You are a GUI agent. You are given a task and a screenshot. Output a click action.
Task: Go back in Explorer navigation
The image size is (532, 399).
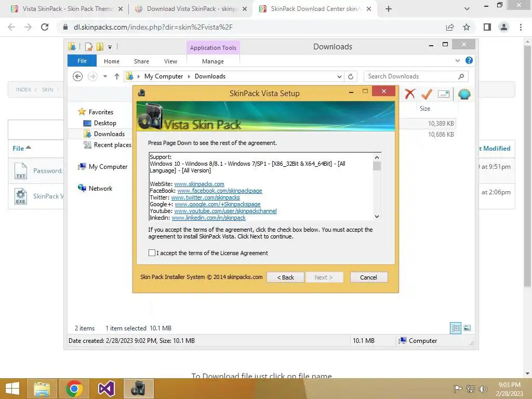coord(78,76)
